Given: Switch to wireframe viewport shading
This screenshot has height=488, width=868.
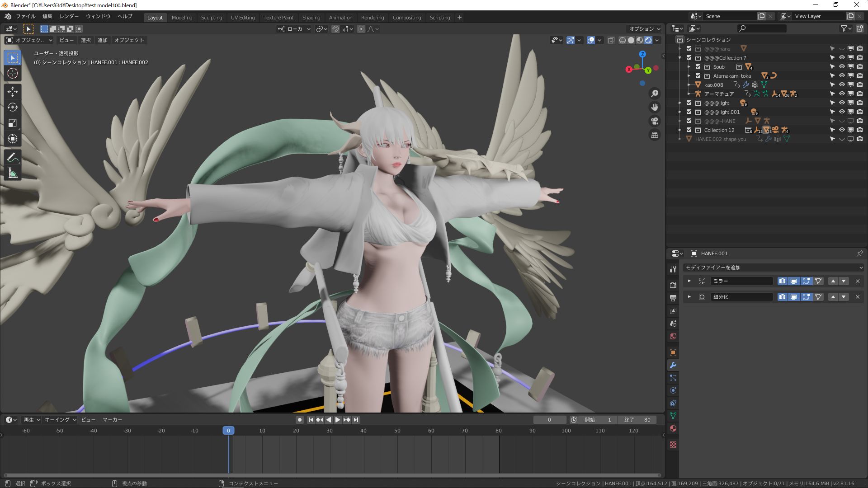Looking at the screenshot, I should [x=623, y=40].
